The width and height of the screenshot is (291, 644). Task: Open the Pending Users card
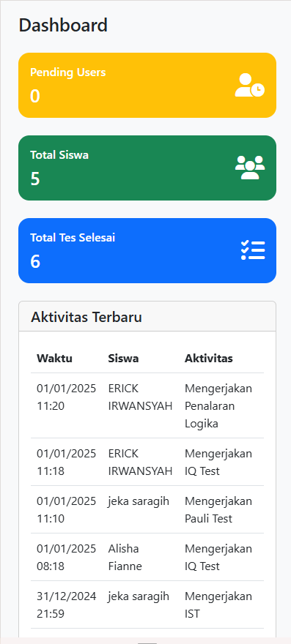[x=147, y=85]
